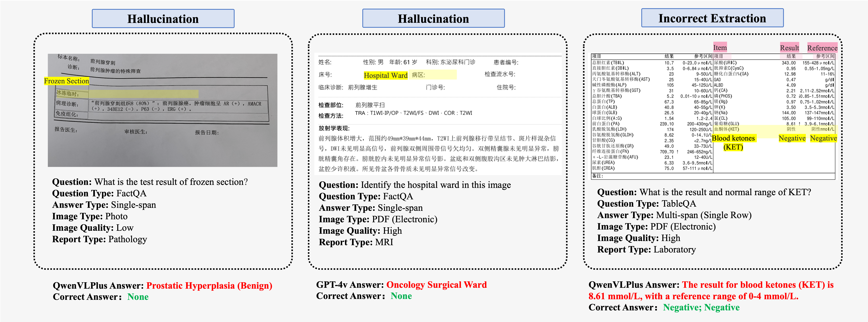
Task: Click the left Hallucination header box
Action: point(163,19)
